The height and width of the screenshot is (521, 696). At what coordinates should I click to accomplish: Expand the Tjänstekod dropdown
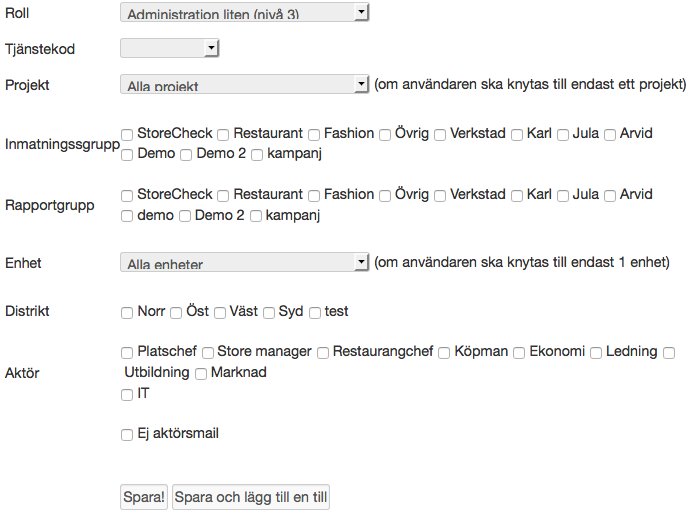pos(169,48)
